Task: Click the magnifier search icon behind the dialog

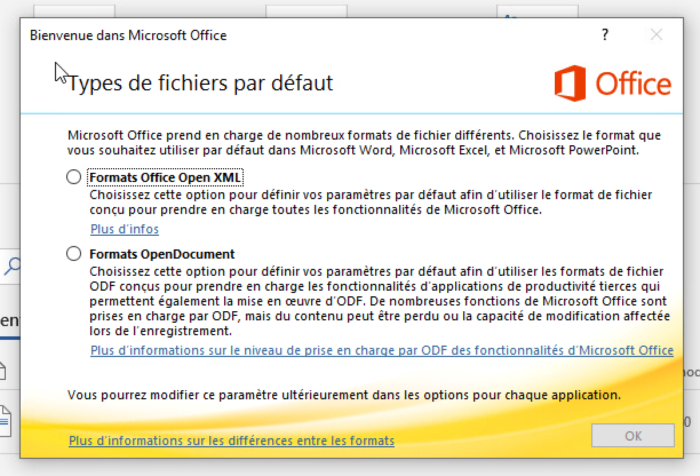Action: tap(12, 266)
